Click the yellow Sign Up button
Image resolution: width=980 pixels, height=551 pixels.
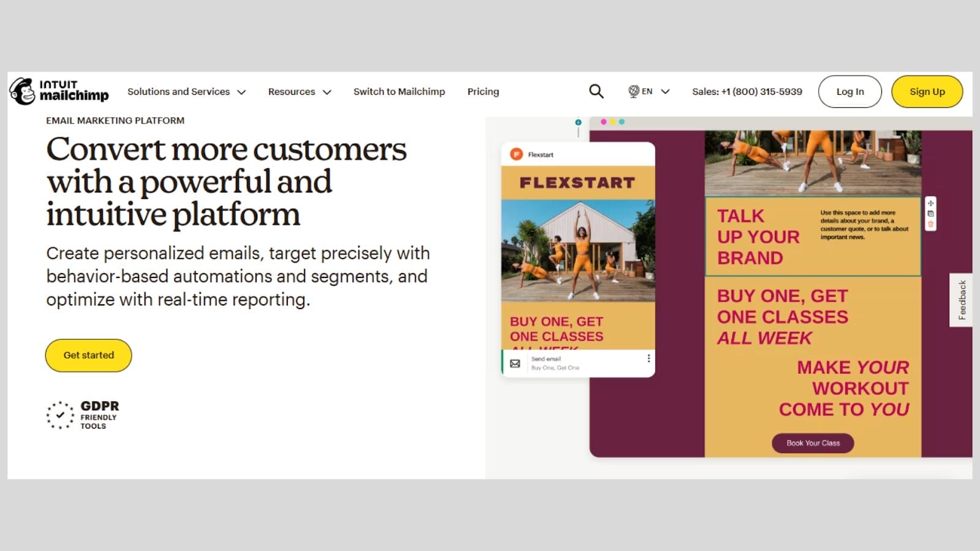point(927,91)
